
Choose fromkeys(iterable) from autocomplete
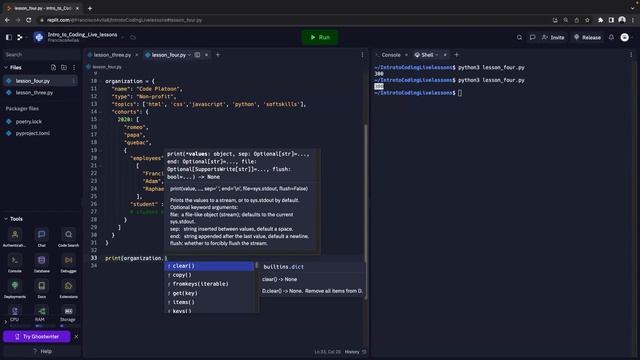pyautogui.click(x=209, y=284)
